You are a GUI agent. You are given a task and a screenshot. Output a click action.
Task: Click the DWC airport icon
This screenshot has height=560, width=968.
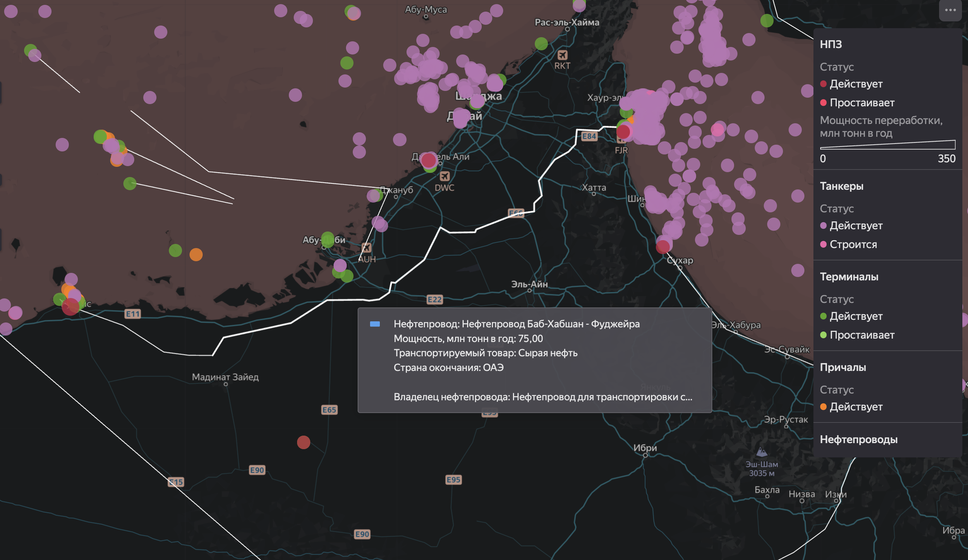pos(445,176)
